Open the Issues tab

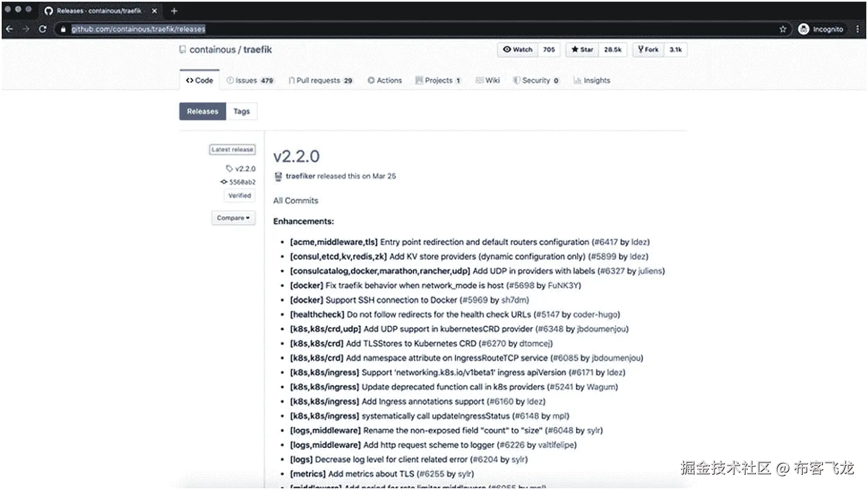point(250,80)
